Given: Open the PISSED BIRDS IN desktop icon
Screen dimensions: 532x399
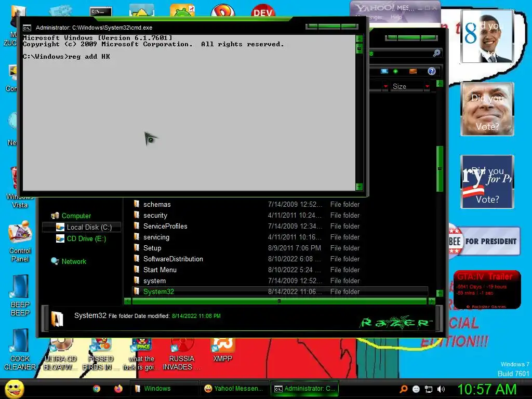Looking at the screenshot, I should (x=100, y=354).
